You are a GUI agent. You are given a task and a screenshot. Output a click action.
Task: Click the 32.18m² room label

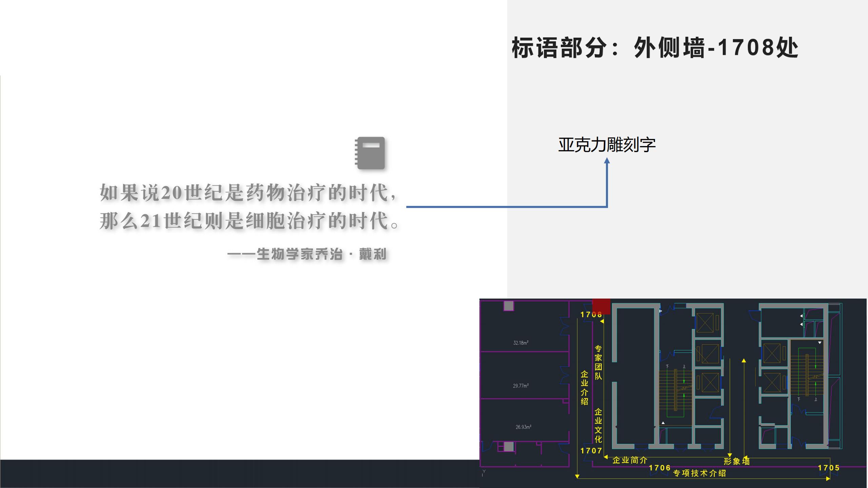click(x=520, y=343)
